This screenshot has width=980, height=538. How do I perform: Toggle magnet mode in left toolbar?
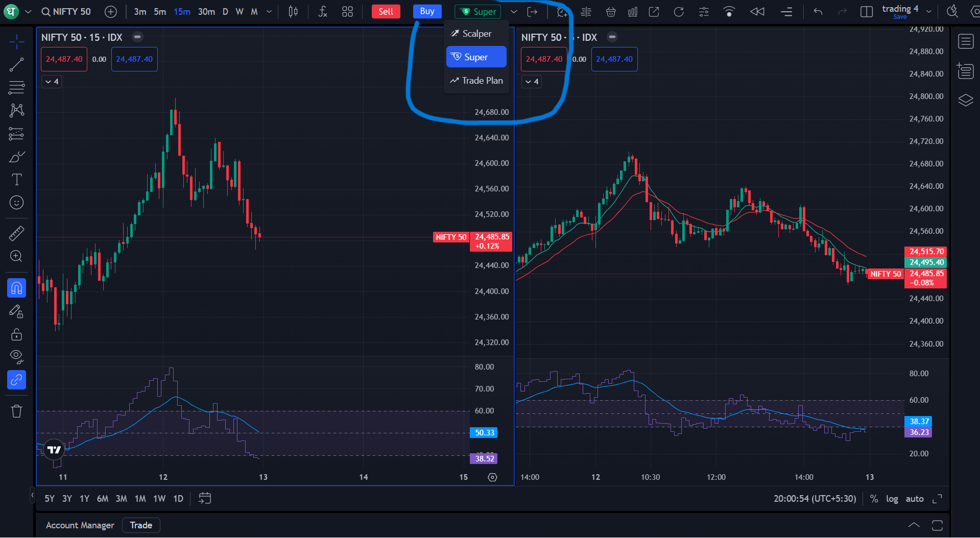click(x=16, y=288)
